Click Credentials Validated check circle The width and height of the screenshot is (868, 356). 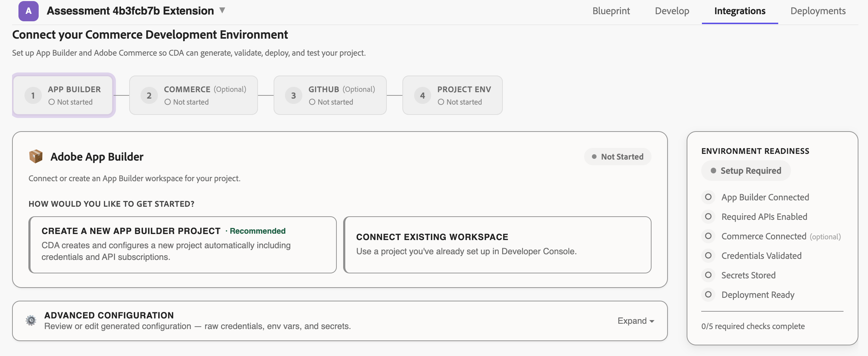pos(708,256)
